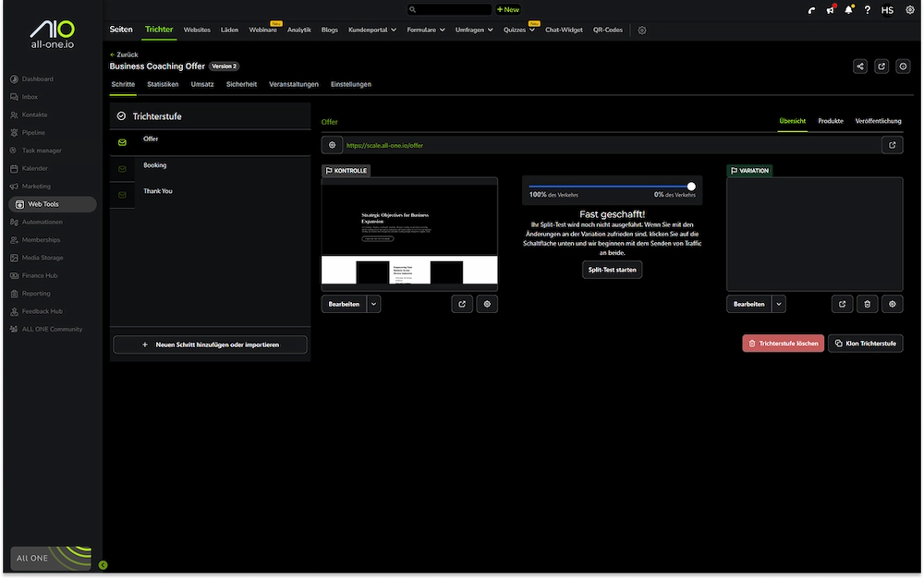Viewport: 924px width, 579px height.
Task: Click Trichterstufe löschen button
Action: pos(783,344)
